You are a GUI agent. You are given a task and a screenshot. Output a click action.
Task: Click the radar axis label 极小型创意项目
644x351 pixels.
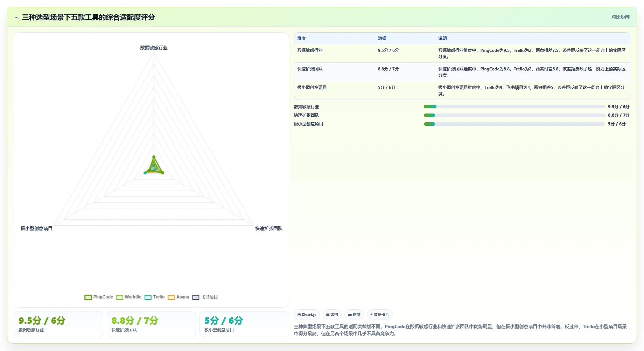36,228
